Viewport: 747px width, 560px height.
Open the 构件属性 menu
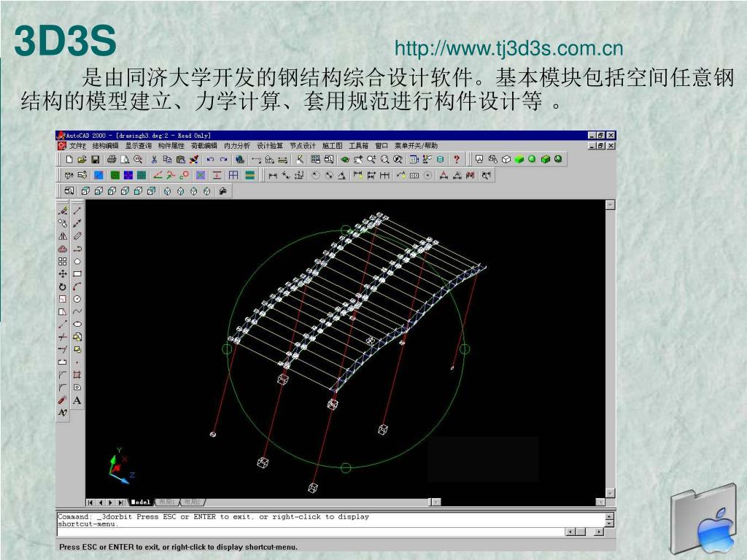click(x=171, y=146)
